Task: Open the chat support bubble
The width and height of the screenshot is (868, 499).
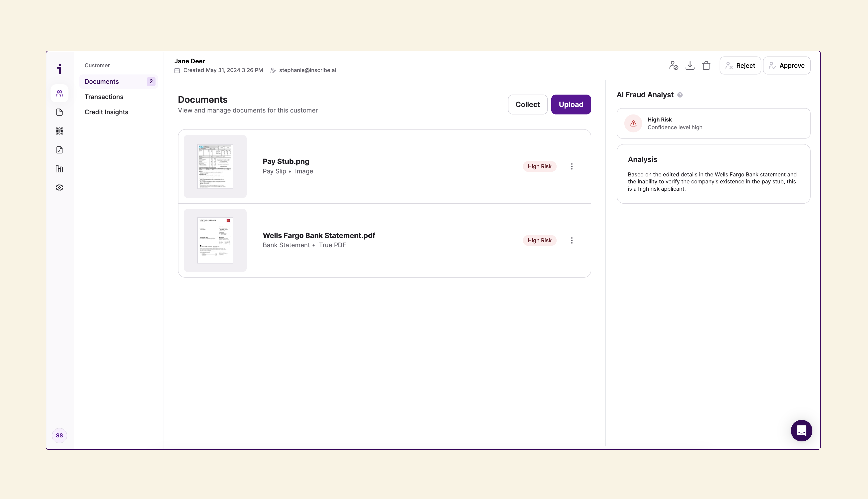Action: point(801,430)
